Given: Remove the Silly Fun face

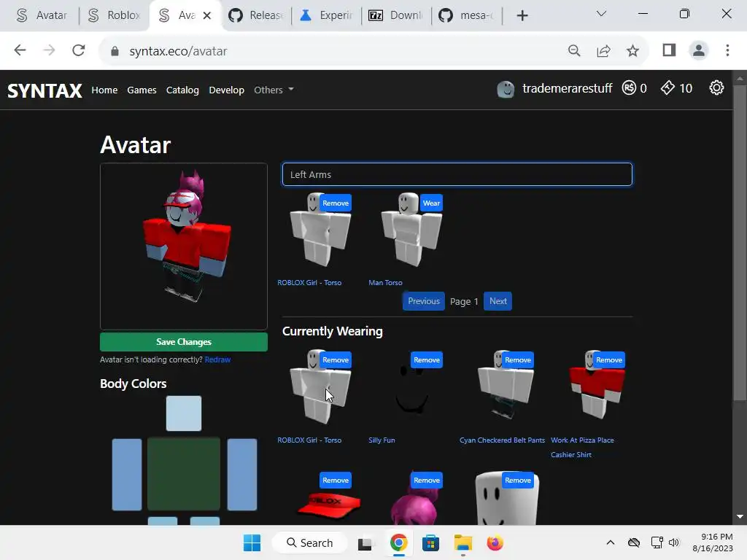Looking at the screenshot, I should [x=426, y=359].
